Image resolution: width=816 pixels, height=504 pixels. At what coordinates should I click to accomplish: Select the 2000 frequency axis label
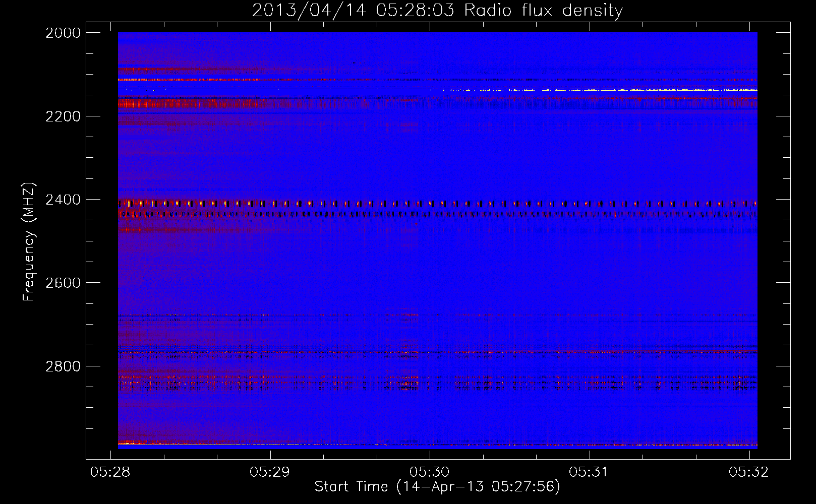[63, 33]
